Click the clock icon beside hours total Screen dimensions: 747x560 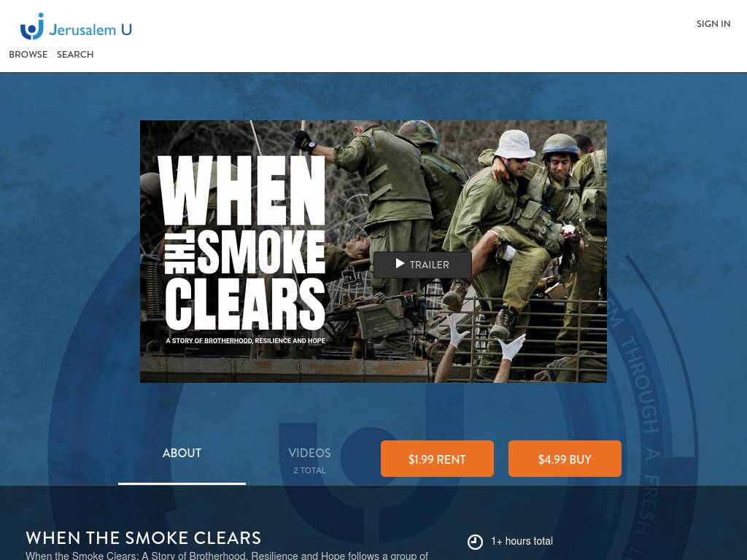pyautogui.click(x=475, y=542)
